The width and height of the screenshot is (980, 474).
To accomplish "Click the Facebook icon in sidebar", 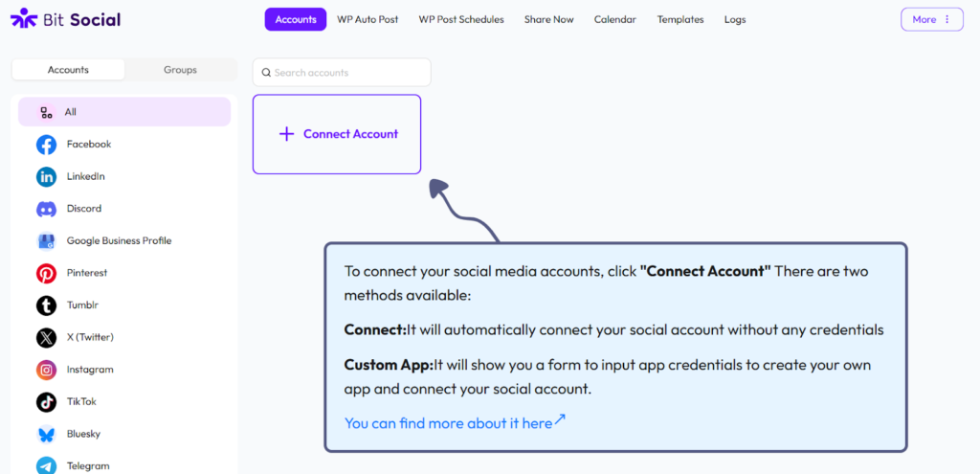I will point(46,145).
